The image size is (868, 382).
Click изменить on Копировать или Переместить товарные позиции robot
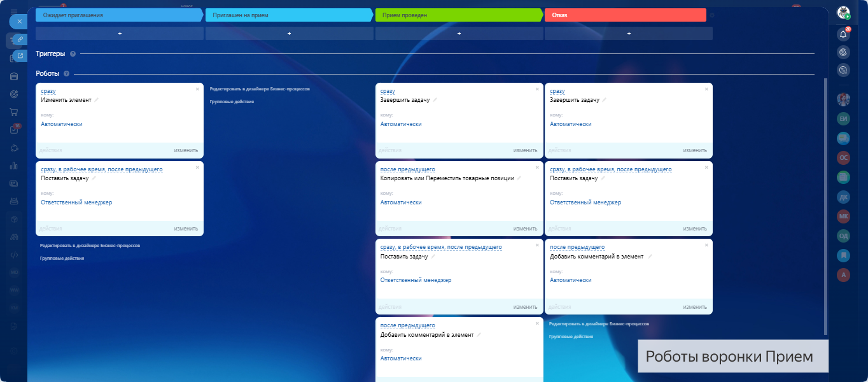(526, 229)
